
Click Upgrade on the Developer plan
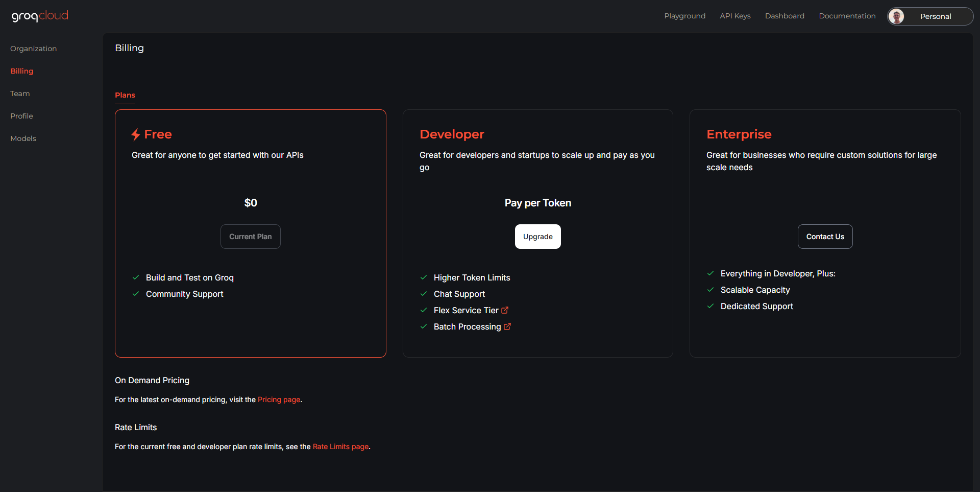point(538,237)
